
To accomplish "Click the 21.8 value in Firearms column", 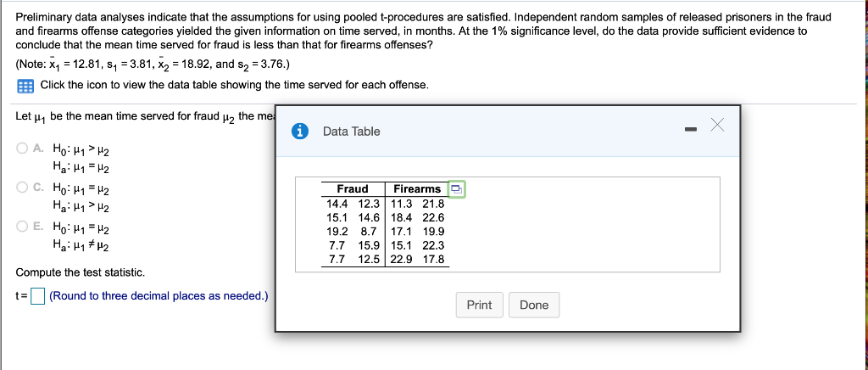I will pyautogui.click(x=433, y=204).
